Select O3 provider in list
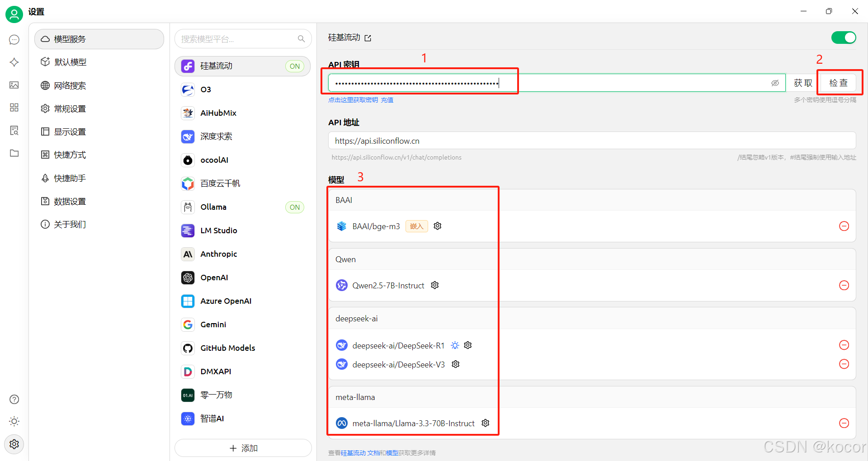Screen dimensions: 868x461 click(243, 89)
